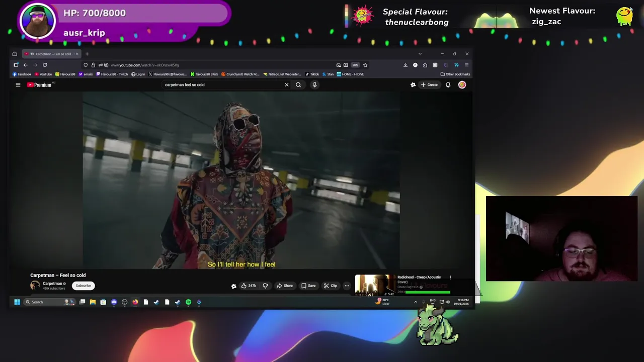Click the video player to pause

tap(242, 180)
